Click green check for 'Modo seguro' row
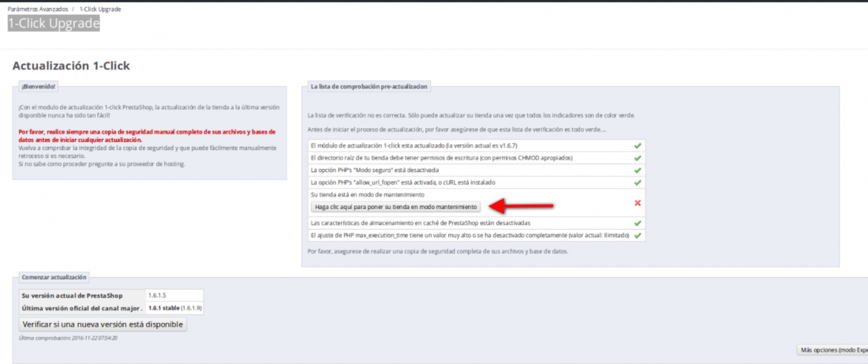The width and height of the screenshot is (868, 364). tap(637, 170)
